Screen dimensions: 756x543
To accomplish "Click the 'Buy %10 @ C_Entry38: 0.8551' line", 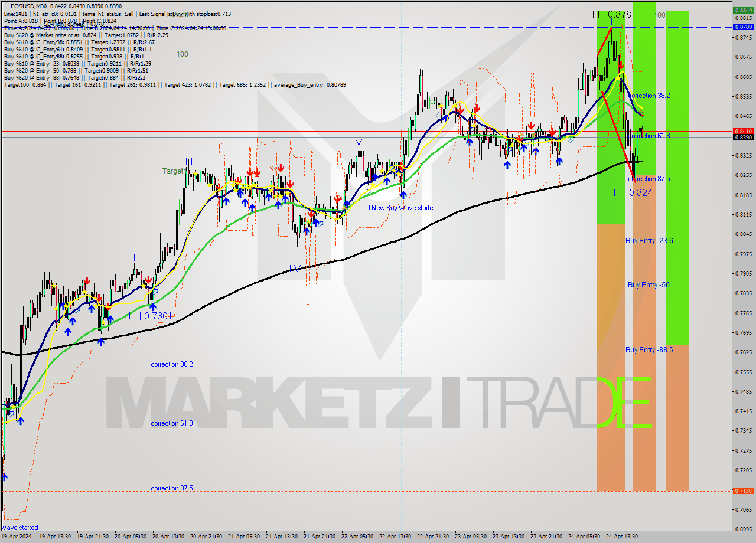I will (x=79, y=42).
